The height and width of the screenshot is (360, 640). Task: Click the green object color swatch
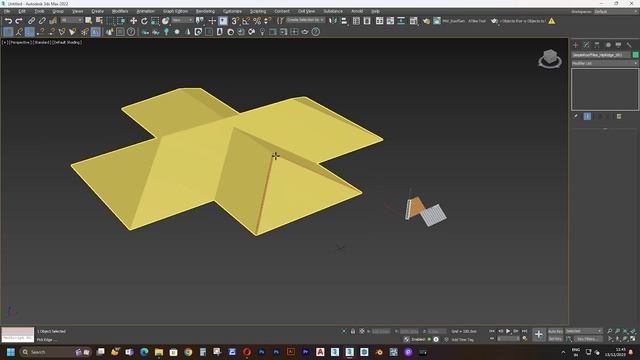tap(635, 55)
